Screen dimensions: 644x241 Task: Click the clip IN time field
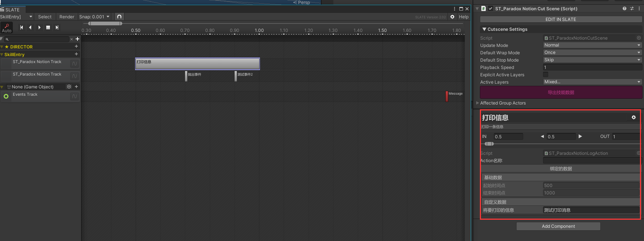(x=508, y=136)
